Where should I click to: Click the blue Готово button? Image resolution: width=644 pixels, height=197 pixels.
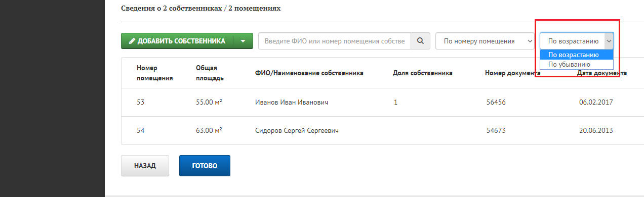205,166
